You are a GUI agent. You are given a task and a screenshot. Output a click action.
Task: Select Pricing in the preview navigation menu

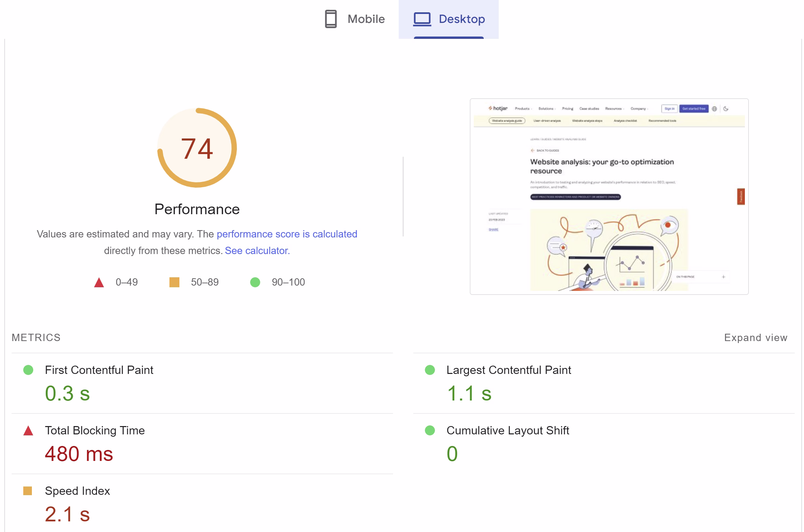[567, 109]
